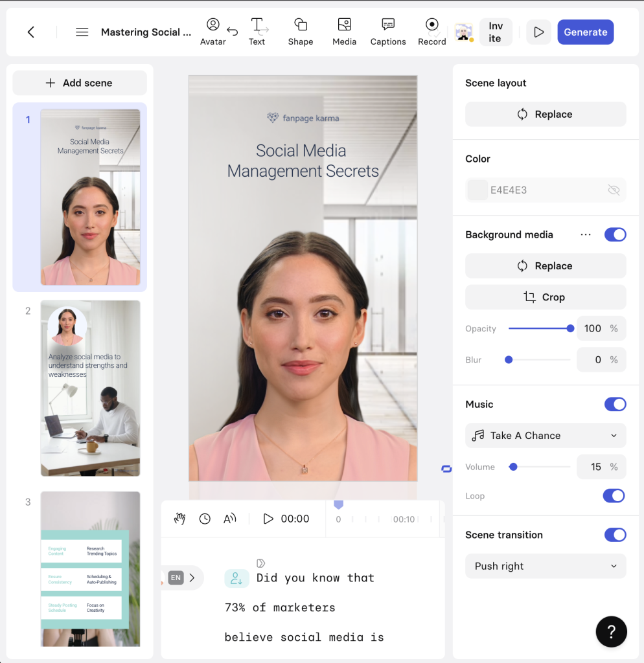The width and height of the screenshot is (644, 663).
Task: Disable the music Loop toggle
Action: point(614,496)
